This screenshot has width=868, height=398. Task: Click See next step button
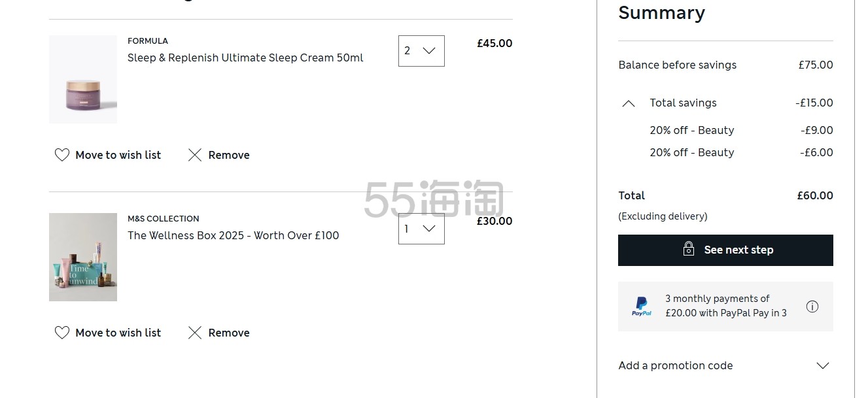coord(725,250)
